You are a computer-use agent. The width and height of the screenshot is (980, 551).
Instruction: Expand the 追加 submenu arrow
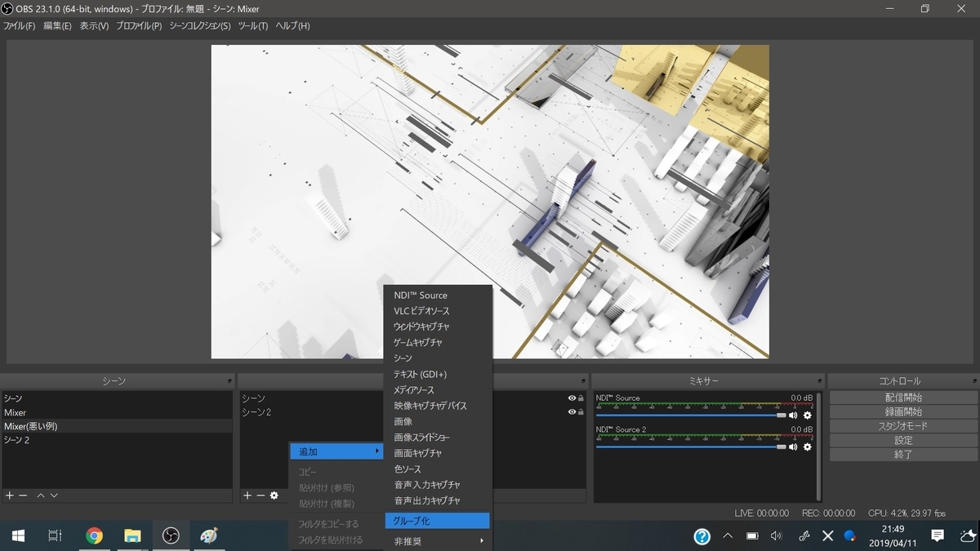pyautogui.click(x=376, y=451)
